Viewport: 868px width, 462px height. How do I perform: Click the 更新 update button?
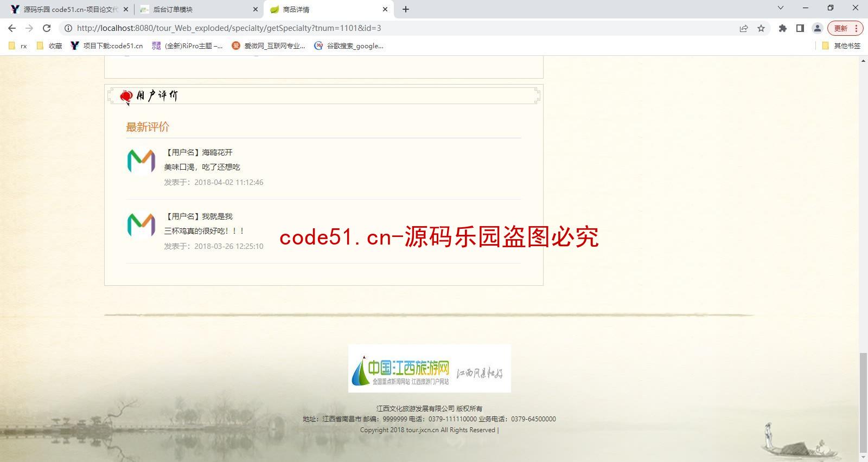tap(841, 28)
